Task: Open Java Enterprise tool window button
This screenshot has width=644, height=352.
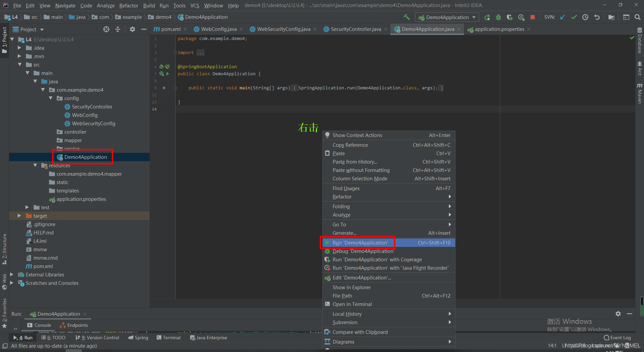Action: (209, 338)
